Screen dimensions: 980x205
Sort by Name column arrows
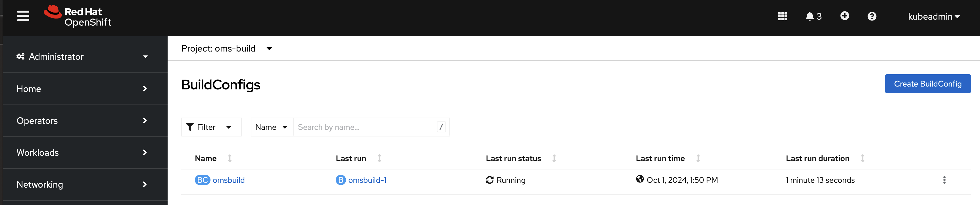(x=230, y=158)
